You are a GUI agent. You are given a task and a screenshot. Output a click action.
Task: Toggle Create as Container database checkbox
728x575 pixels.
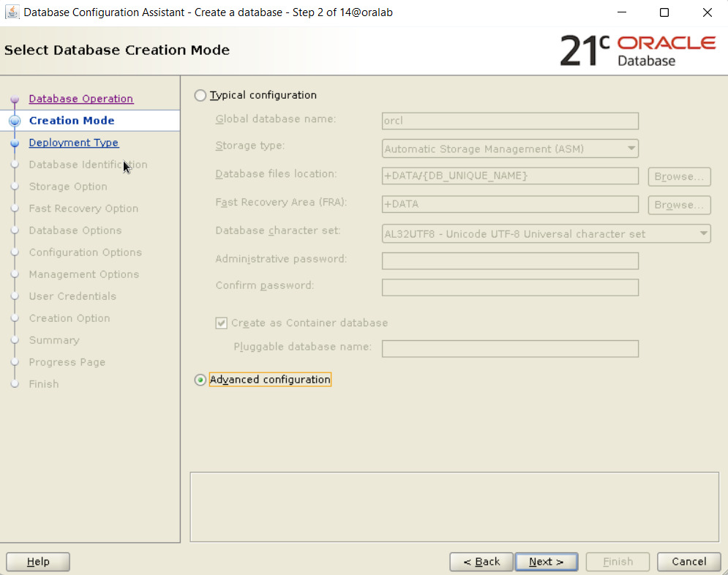point(222,323)
